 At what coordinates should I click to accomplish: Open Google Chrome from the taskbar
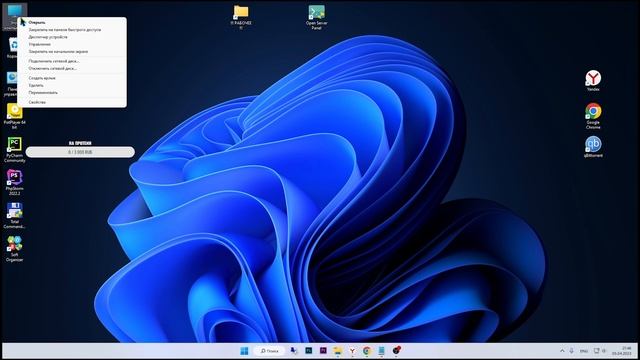(367, 351)
